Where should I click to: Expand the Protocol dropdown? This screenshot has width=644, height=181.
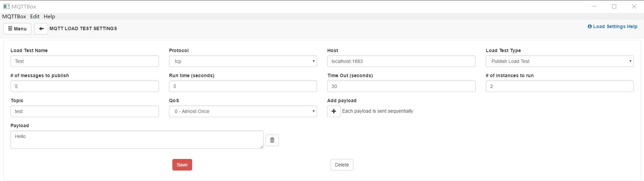[243, 61]
